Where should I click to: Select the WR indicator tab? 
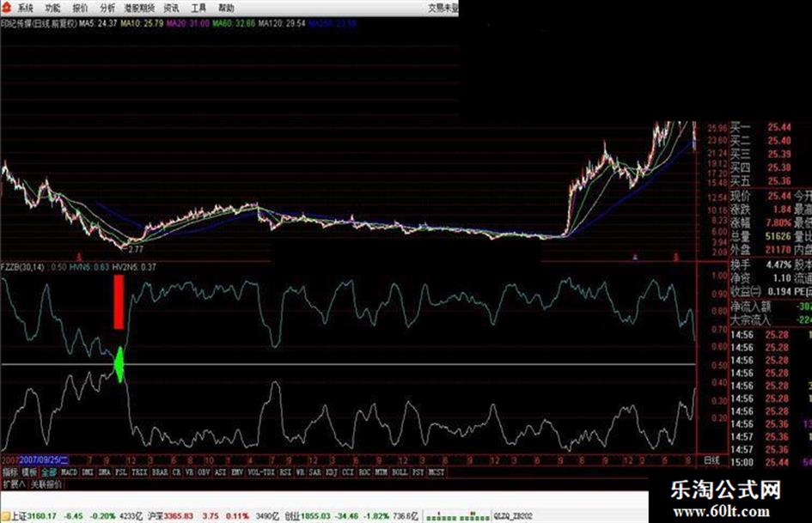[301, 472]
